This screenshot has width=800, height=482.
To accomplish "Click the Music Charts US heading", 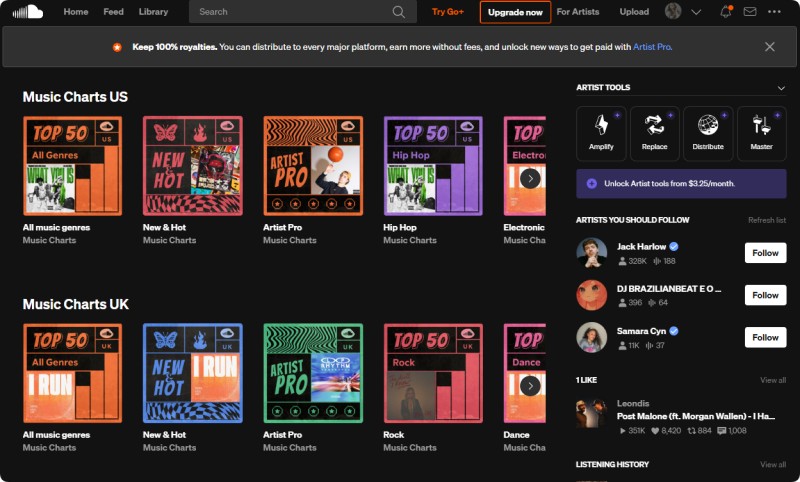I will 75,97.
